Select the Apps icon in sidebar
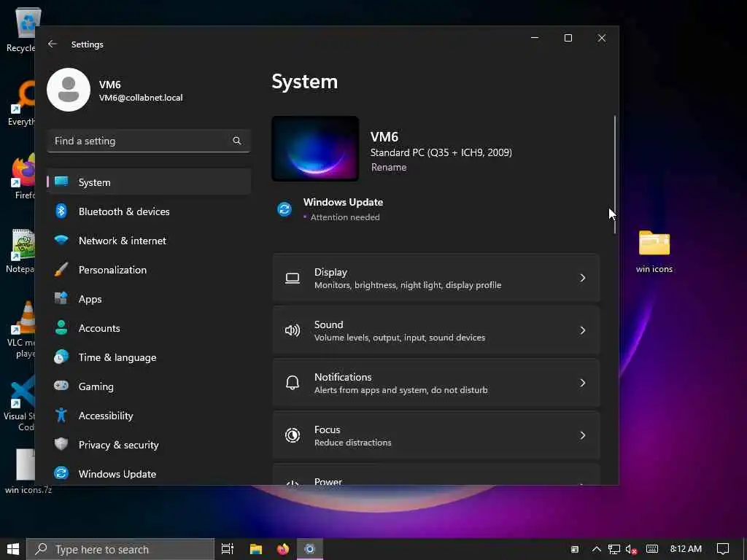This screenshot has height=560, width=747. tap(61, 298)
